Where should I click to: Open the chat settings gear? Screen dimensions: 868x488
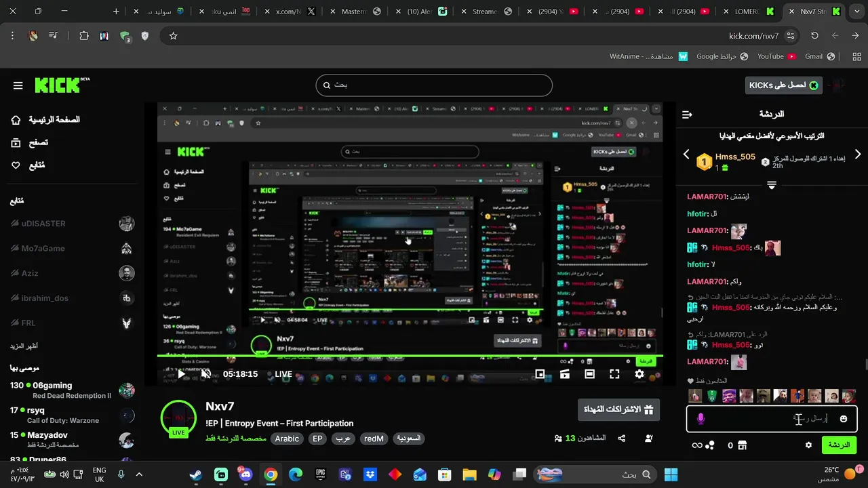[x=808, y=445]
